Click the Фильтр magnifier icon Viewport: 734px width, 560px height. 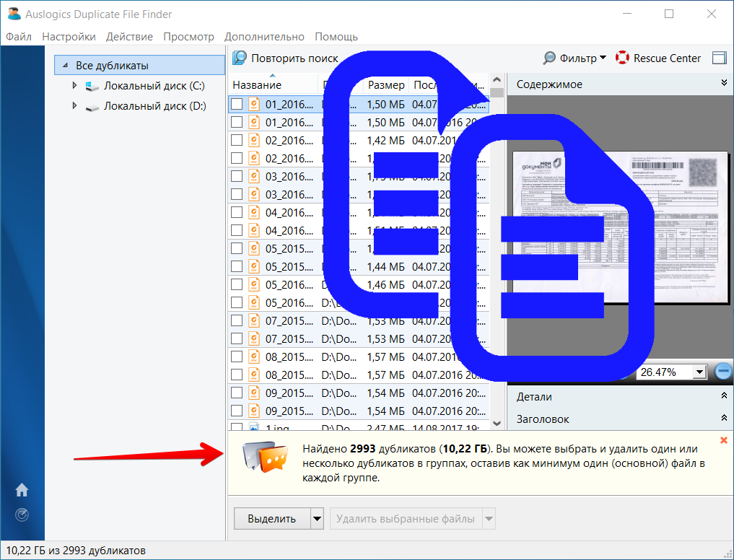pos(549,58)
